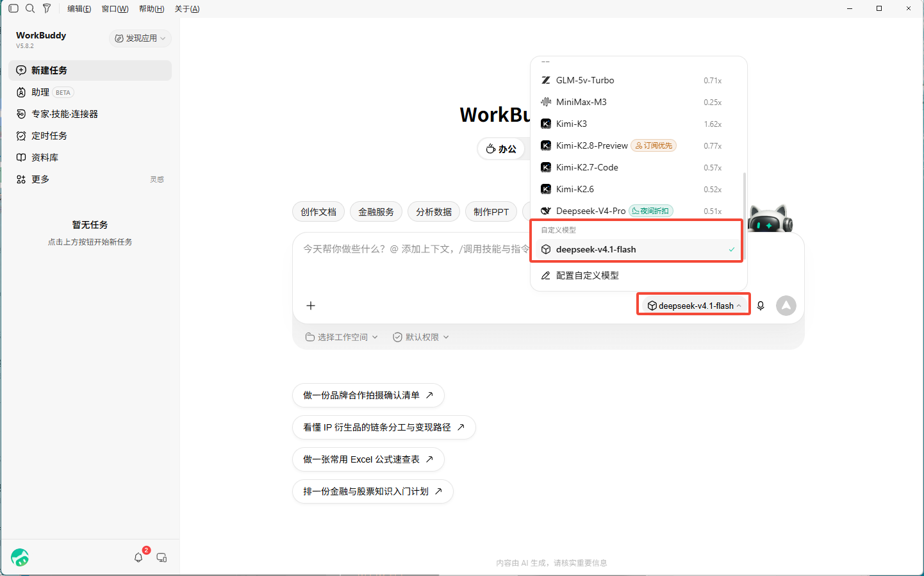Open 助理 BETA in sidebar
Image resolution: width=924 pixels, height=576 pixels.
[90, 92]
